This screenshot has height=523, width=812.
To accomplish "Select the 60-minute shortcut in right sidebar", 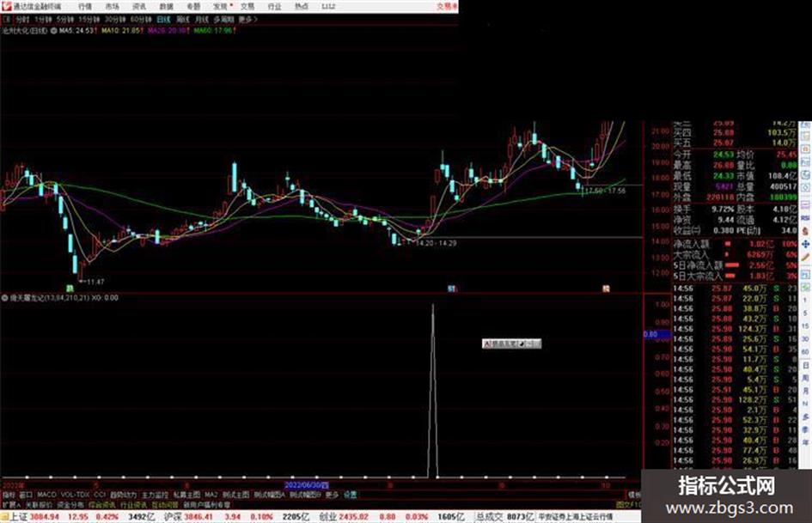I will coord(805,352).
